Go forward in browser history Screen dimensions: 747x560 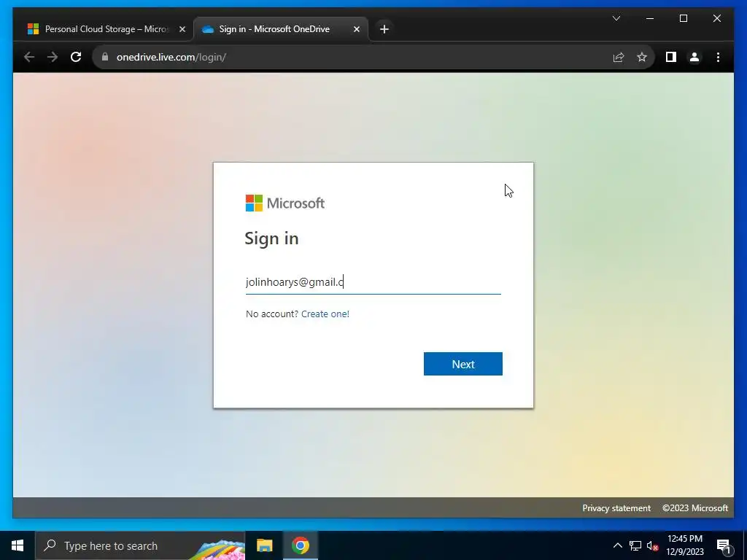pyautogui.click(x=53, y=57)
